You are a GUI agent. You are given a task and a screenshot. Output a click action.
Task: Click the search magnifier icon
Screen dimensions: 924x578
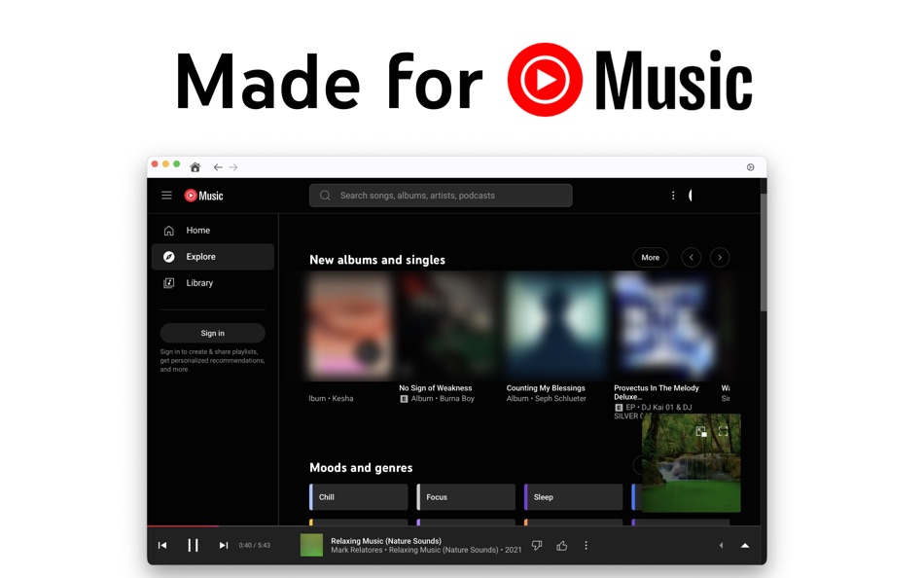pyautogui.click(x=325, y=196)
